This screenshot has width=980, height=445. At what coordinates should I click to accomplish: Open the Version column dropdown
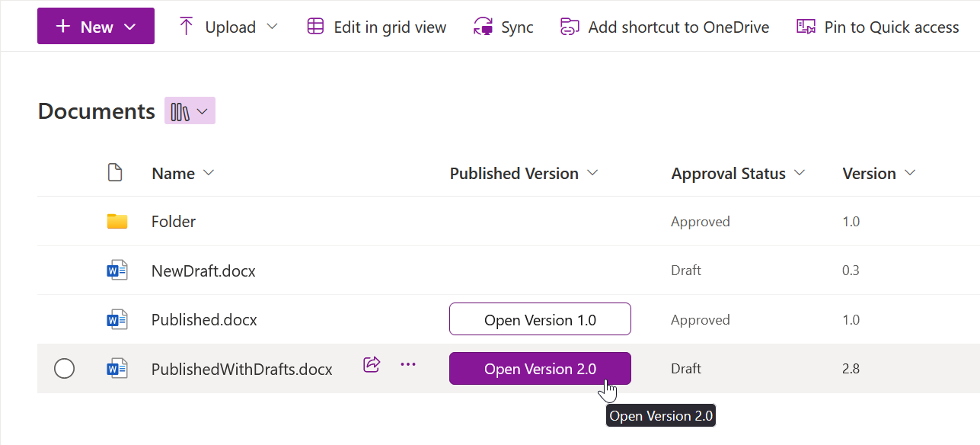(909, 173)
